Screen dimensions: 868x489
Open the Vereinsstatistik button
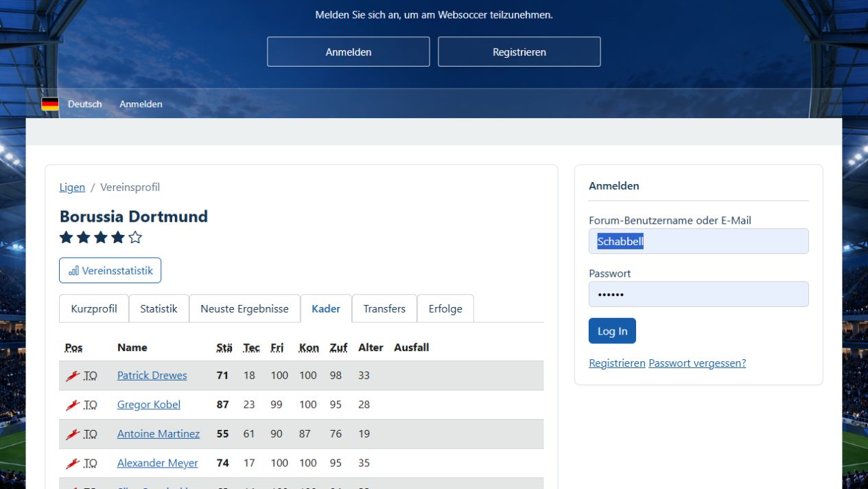[110, 271]
